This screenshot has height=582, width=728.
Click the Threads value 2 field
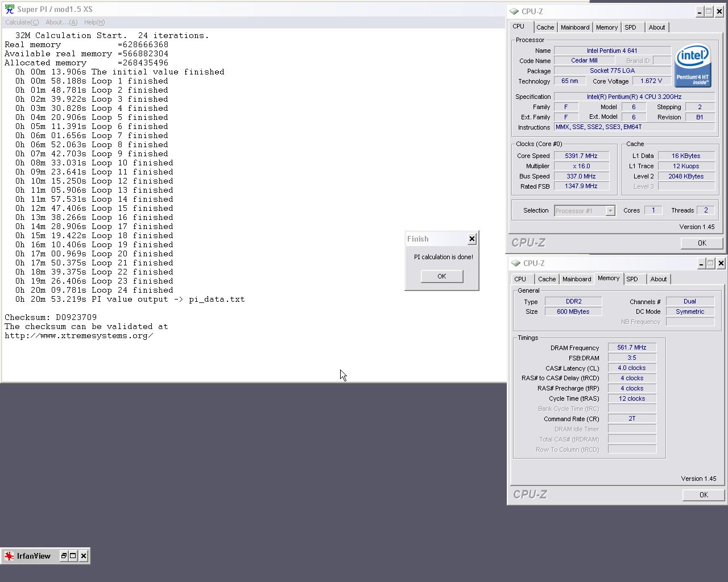point(706,210)
